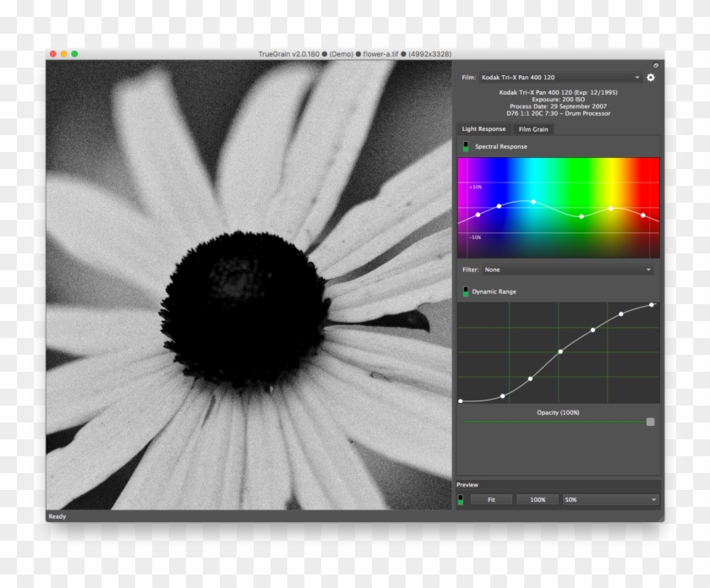Screen dimensions: 710x588
Task: Select the Light Response tab
Action: pos(483,129)
